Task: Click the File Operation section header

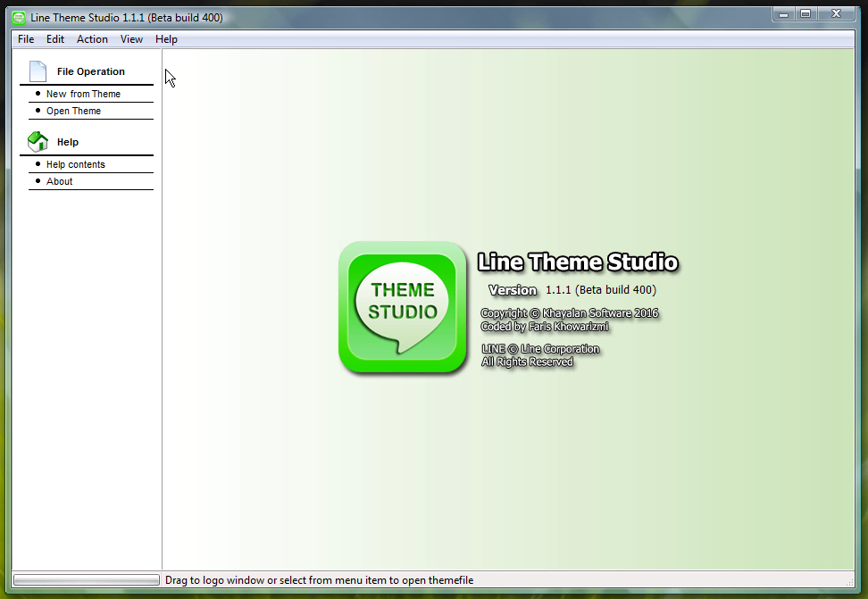Action: [x=91, y=71]
